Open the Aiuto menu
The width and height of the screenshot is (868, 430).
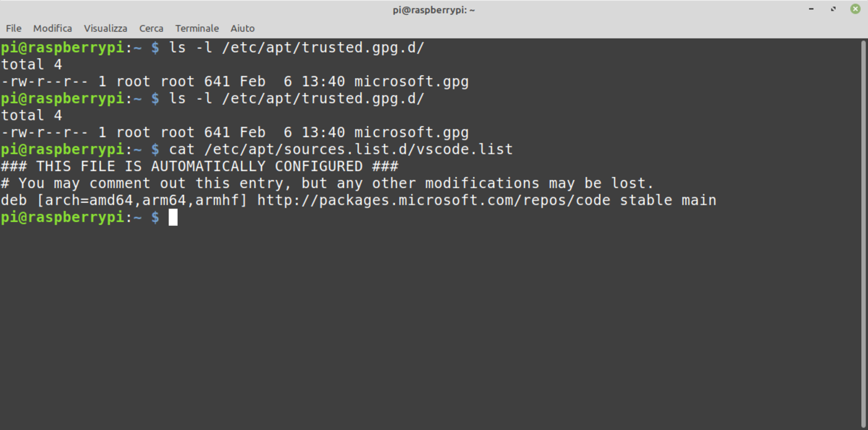(x=242, y=28)
